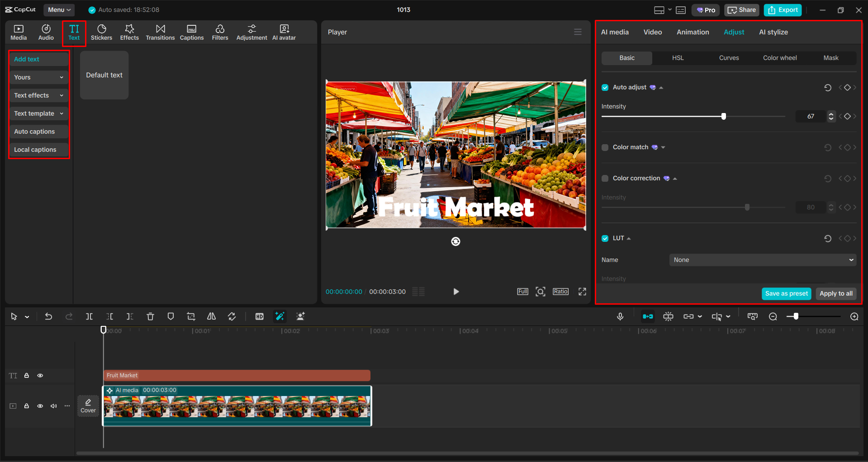Delete the selected clip with the trash icon
868x462 pixels.
pyautogui.click(x=150, y=316)
